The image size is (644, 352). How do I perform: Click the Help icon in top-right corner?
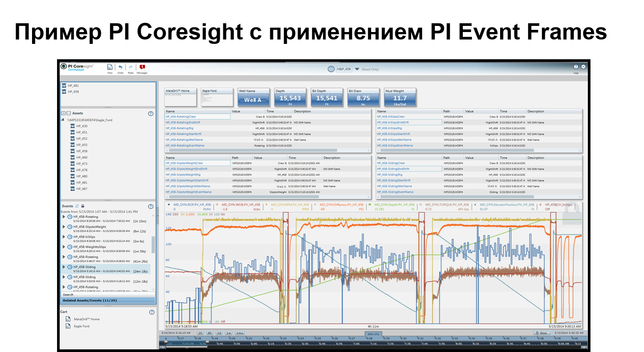tap(576, 67)
